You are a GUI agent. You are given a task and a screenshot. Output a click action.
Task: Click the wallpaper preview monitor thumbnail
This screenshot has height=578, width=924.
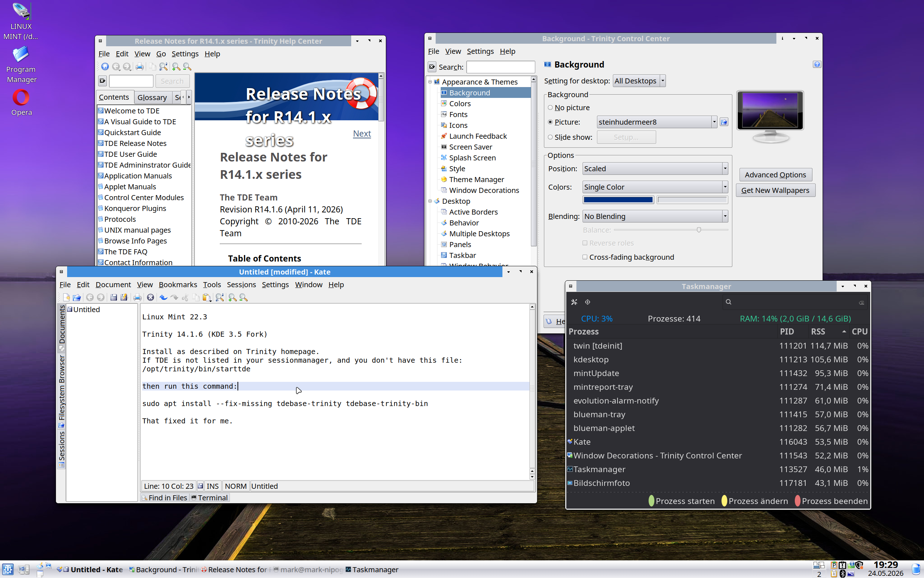pos(770,116)
